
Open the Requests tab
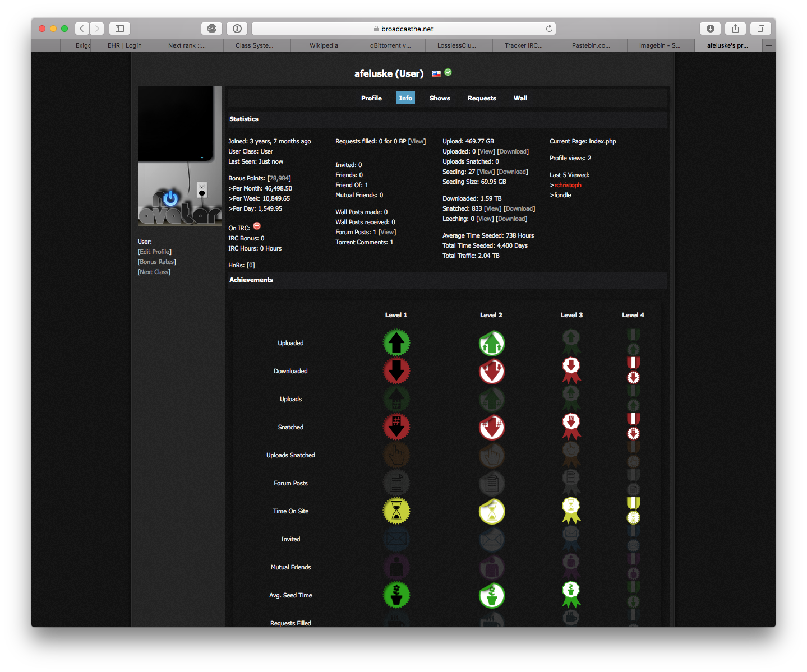(482, 98)
